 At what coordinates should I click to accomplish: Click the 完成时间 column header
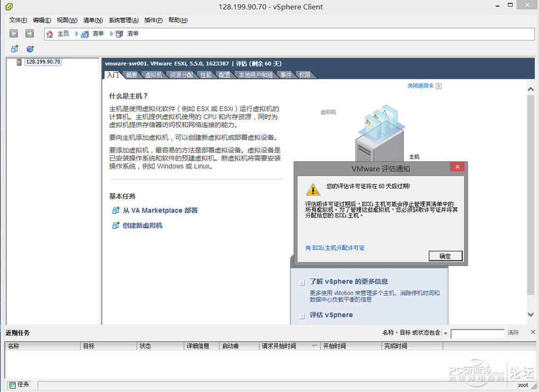click(412, 346)
